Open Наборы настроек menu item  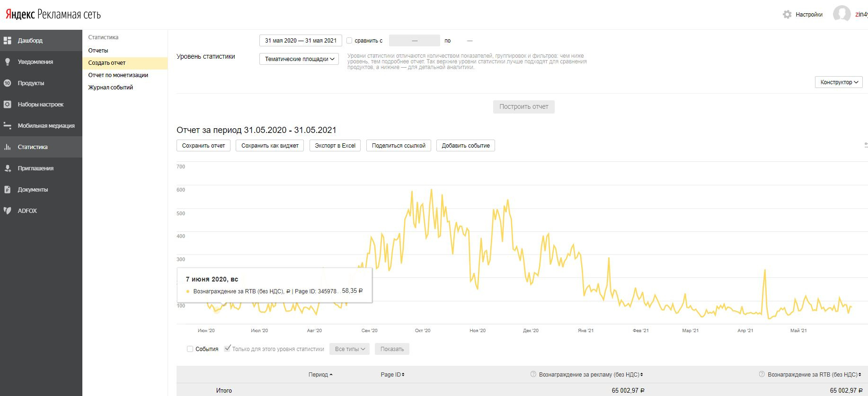point(41,105)
